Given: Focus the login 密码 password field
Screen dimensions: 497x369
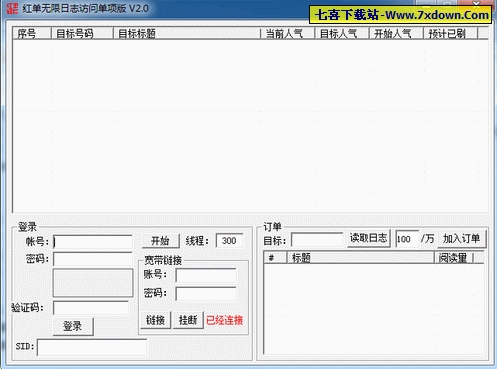Looking at the screenshot, I should coord(93,259).
